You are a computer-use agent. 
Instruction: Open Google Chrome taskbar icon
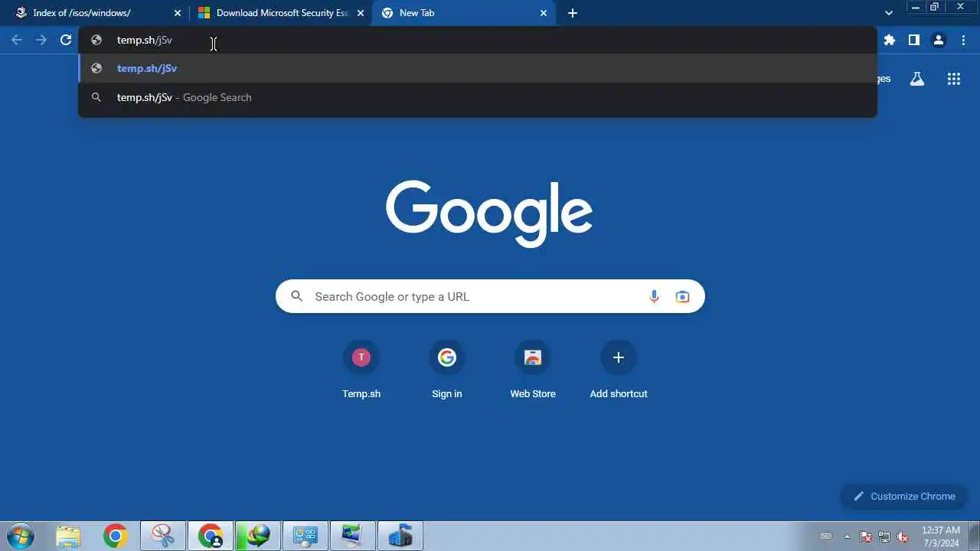coord(116,536)
